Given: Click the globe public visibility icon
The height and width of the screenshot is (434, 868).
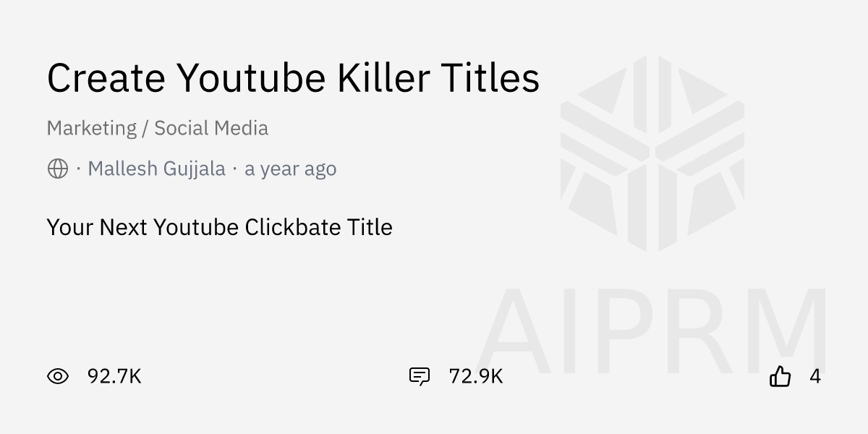Looking at the screenshot, I should [x=58, y=169].
